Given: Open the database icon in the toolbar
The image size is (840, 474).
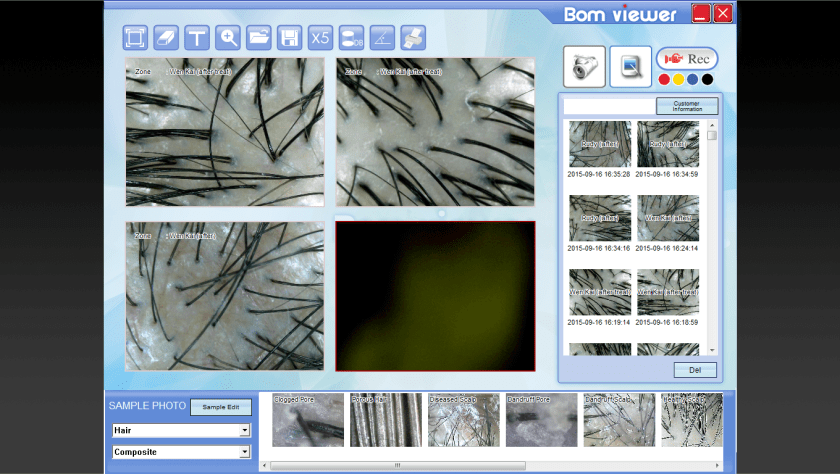Looking at the screenshot, I should click(x=352, y=38).
